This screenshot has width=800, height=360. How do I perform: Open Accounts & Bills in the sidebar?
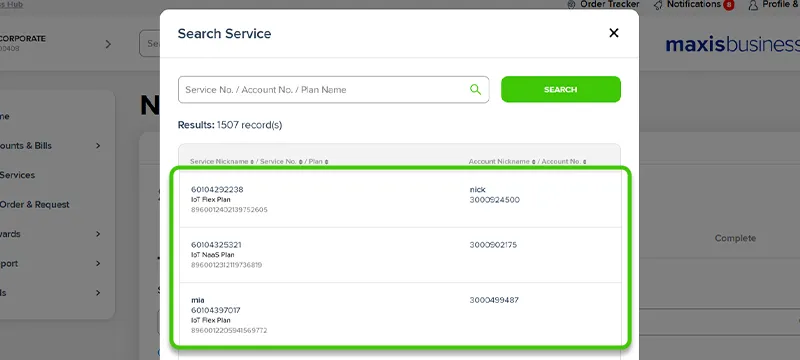pos(26,146)
